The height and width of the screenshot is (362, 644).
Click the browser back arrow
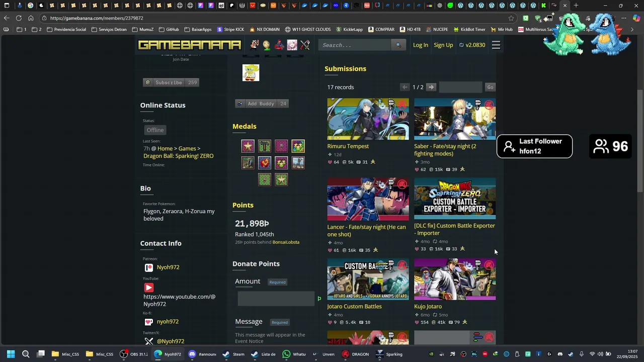click(7, 18)
